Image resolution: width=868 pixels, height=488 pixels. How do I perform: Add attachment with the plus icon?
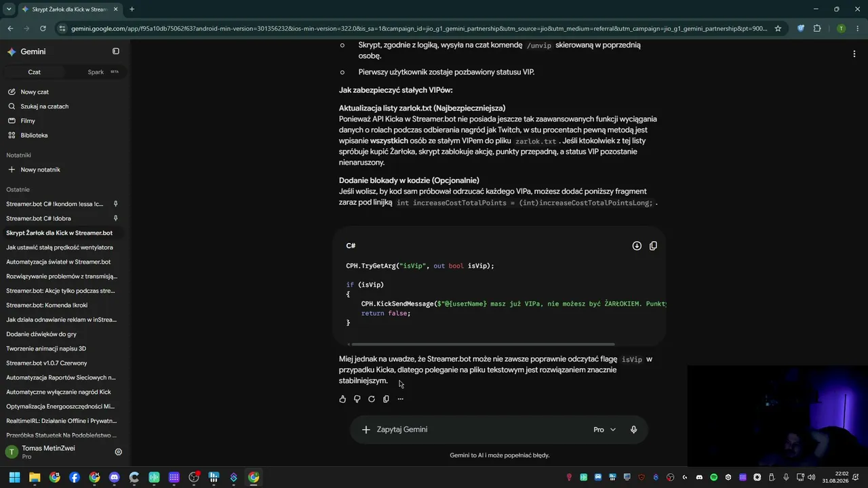click(366, 430)
